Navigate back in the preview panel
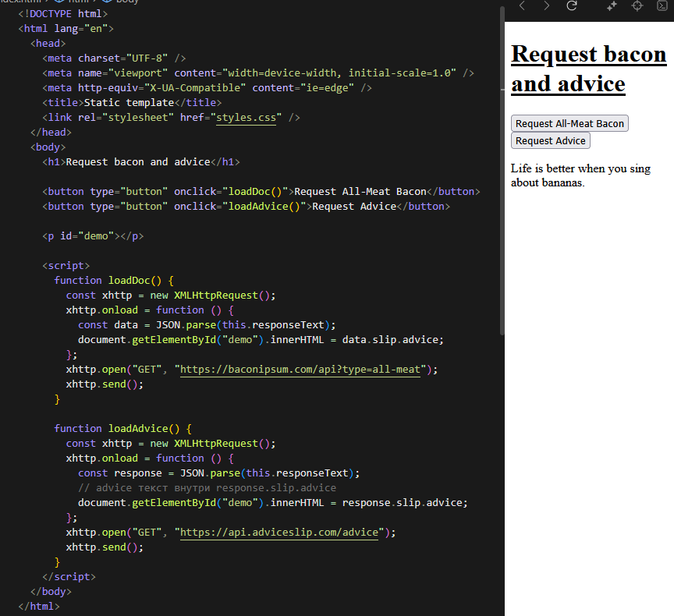This screenshot has width=674, height=616. coord(523,6)
